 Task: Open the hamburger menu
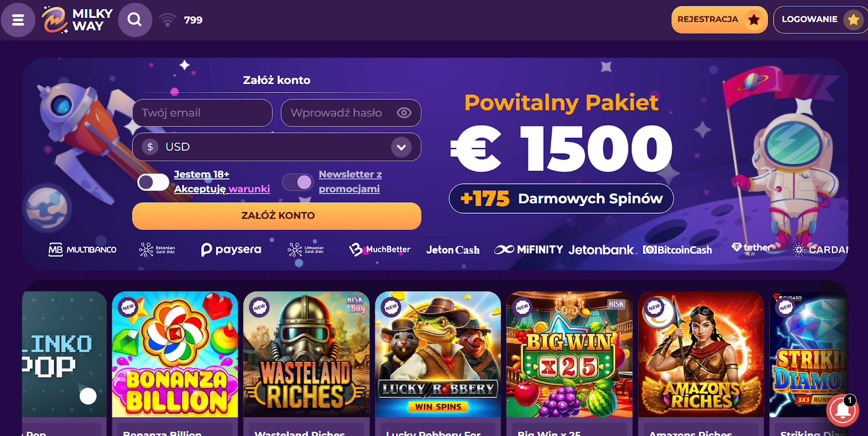tap(18, 20)
